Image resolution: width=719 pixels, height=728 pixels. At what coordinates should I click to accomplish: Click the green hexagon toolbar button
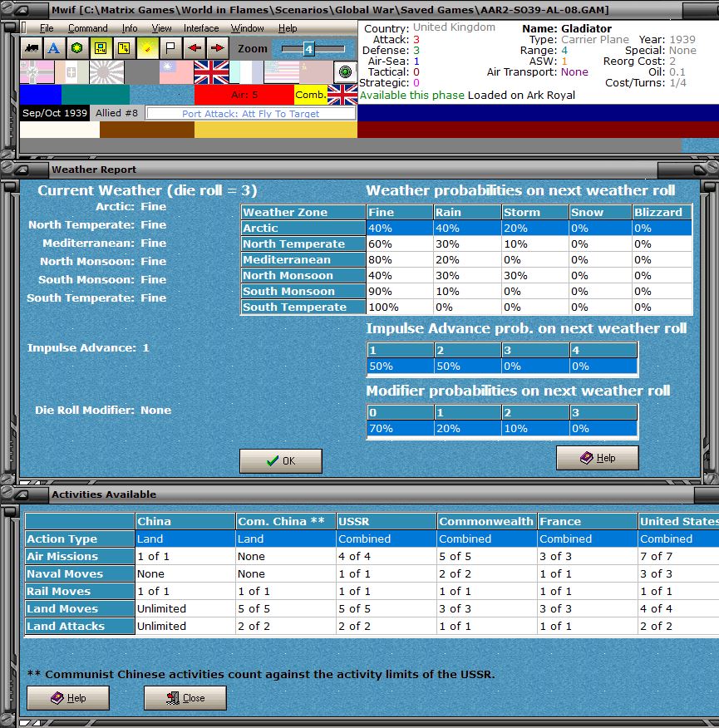[x=77, y=48]
